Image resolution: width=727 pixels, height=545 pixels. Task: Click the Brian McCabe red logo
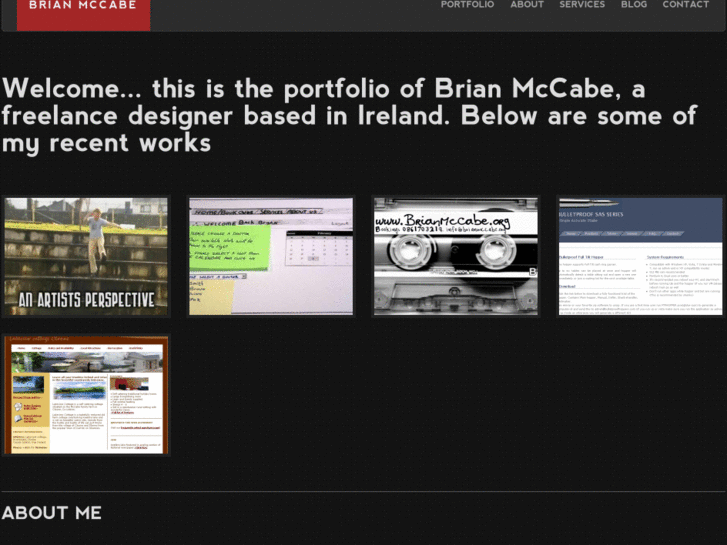(83, 14)
